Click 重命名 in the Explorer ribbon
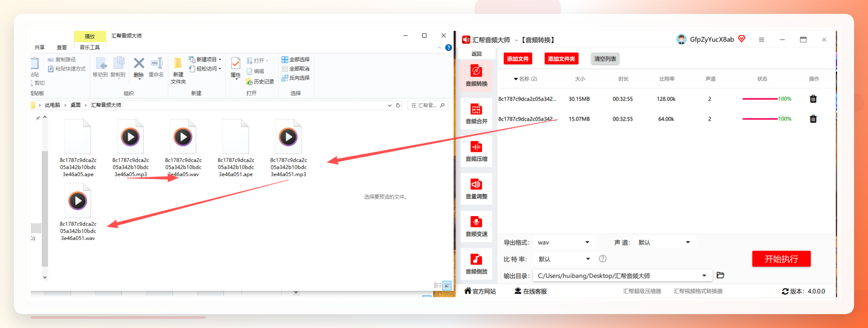The width and height of the screenshot is (868, 328). tap(156, 68)
